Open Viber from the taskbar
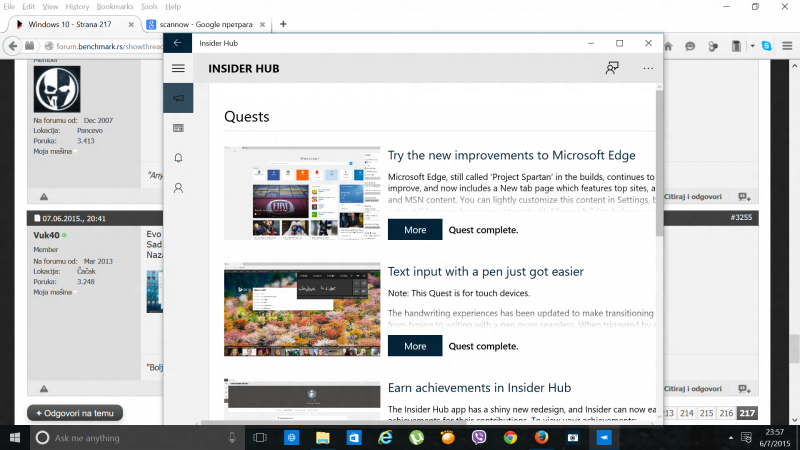Screen dimensions: 800x450 [479, 438]
